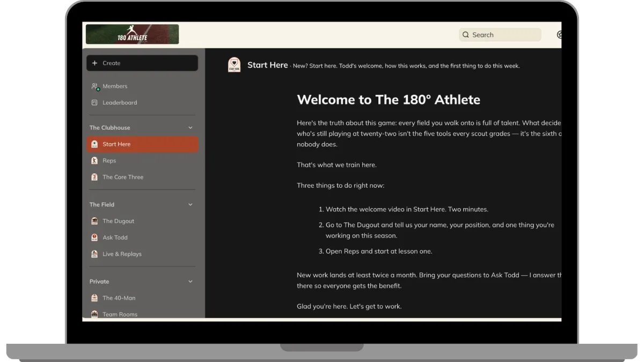Select the Reps space icon

tap(94, 160)
